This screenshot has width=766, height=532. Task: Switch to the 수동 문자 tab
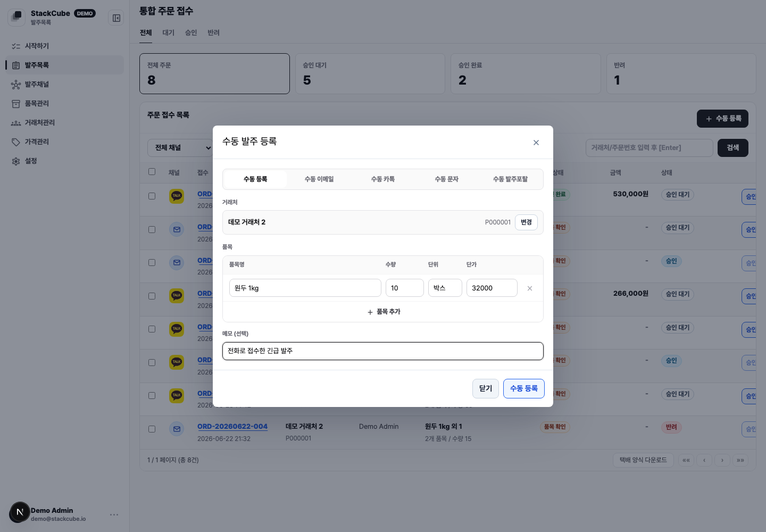pyautogui.click(x=447, y=179)
